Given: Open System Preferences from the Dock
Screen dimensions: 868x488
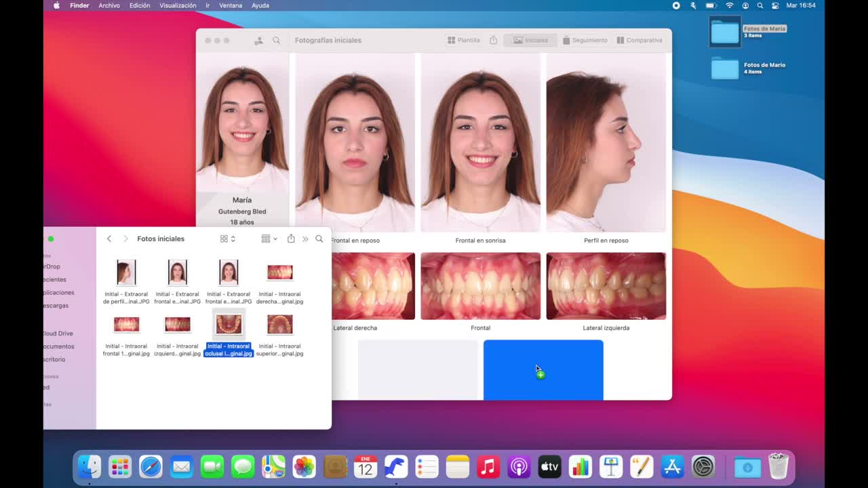Looking at the screenshot, I should 703,466.
